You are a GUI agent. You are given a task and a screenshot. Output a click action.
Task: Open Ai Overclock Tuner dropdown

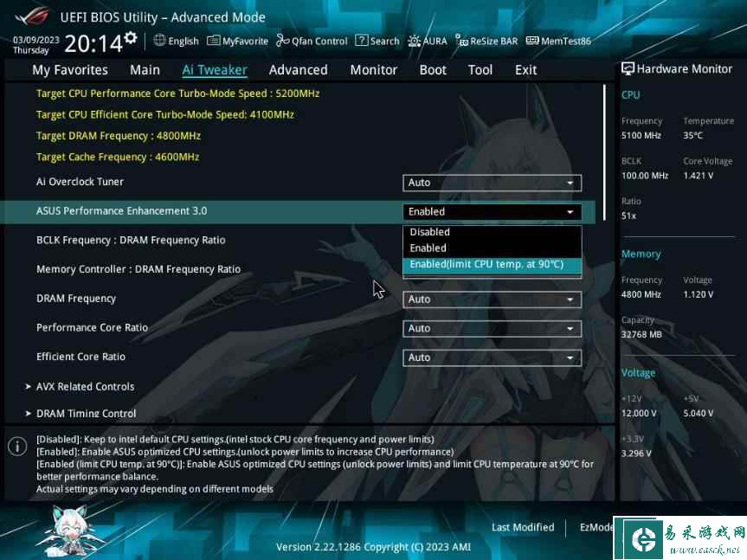(x=493, y=183)
